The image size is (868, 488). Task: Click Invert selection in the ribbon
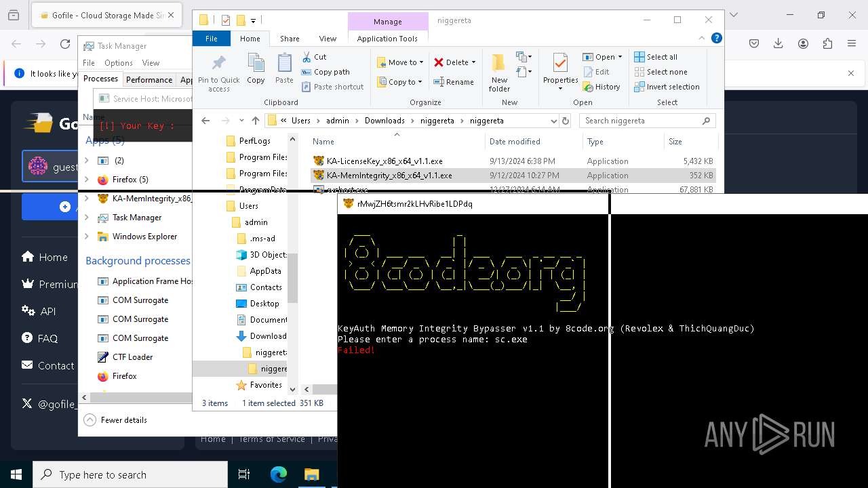click(667, 87)
